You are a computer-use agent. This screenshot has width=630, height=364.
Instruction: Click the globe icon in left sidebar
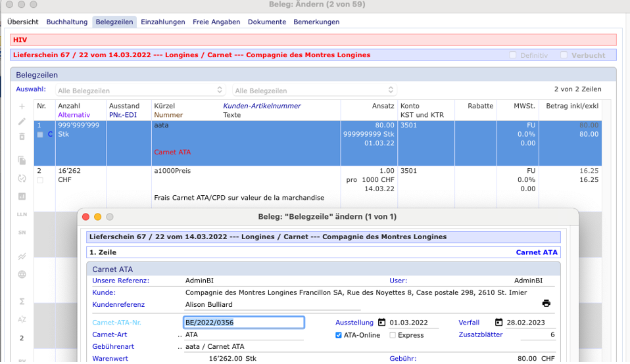pyautogui.click(x=22, y=275)
